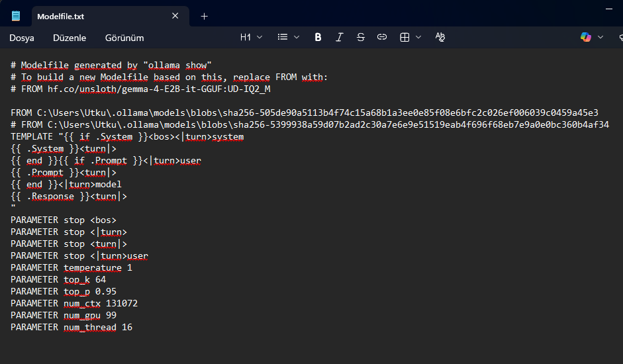The width and height of the screenshot is (623, 364).
Task: Click the line 'PARAMETER stop <bos>'
Action: (x=64, y=220)
